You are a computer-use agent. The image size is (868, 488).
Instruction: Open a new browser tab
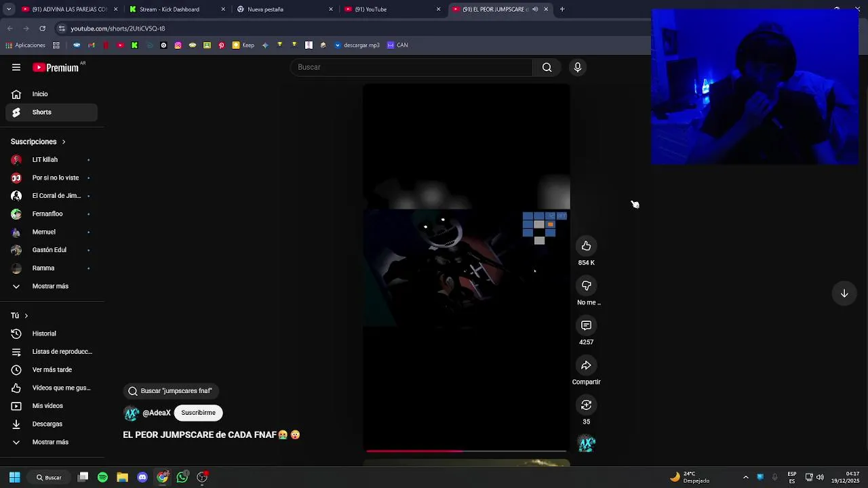tap(562, 9)
